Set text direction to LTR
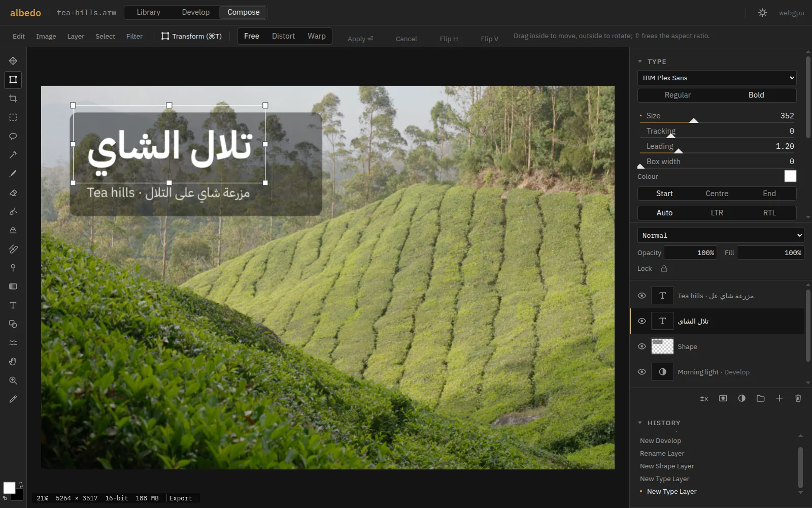 coord(717,213)
